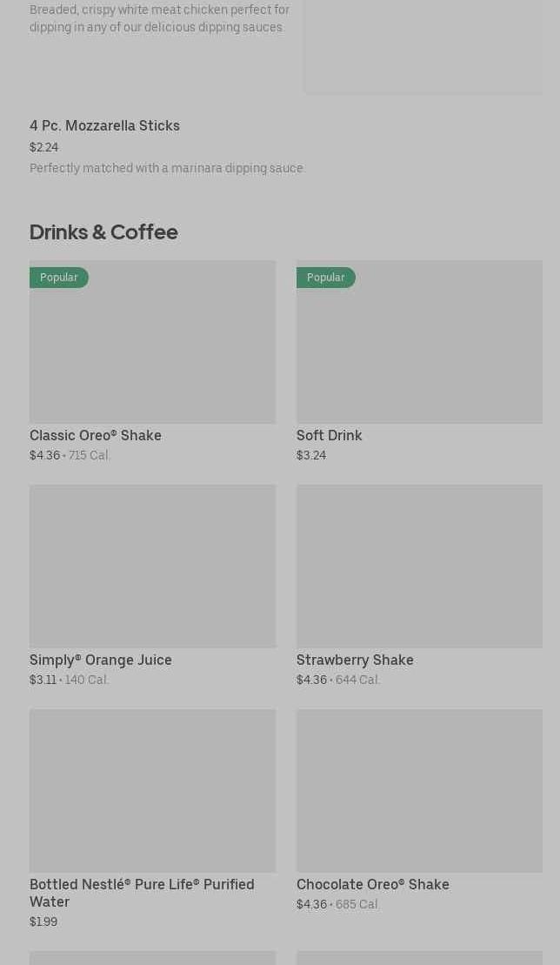Click Popular badge on Soft Drink
The width and height of the screenshot is (560, 965).
pos(326,278)
